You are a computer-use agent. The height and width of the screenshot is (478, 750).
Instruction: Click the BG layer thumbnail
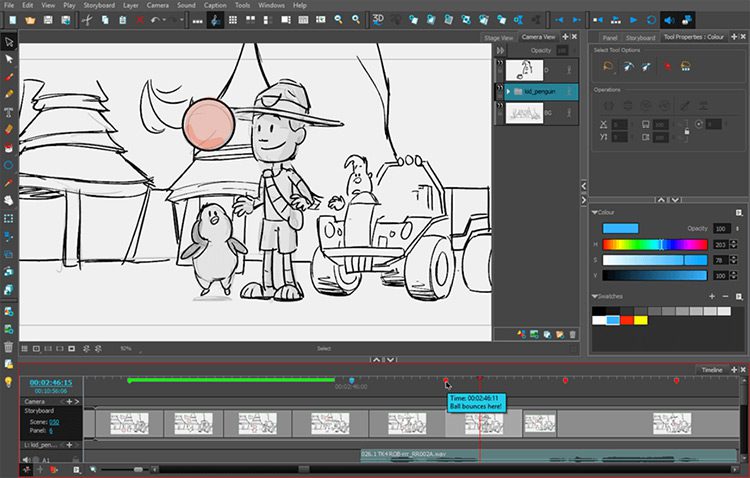[525, 113]
